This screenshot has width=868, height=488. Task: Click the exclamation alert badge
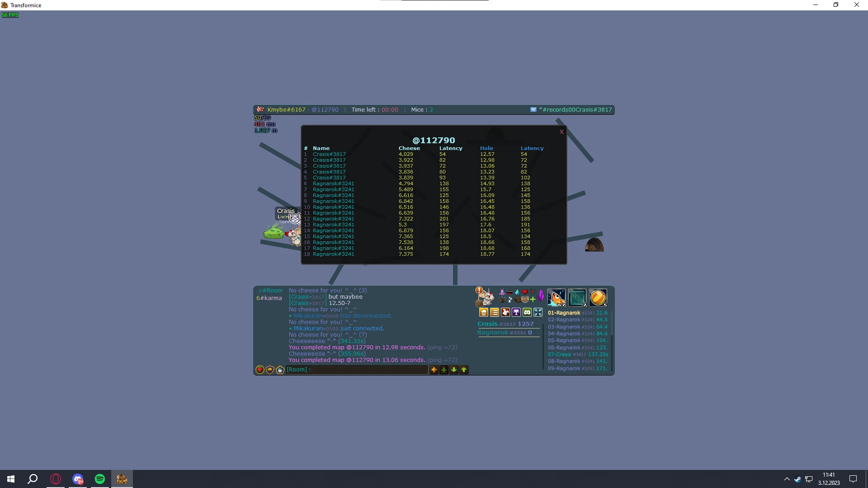(479, 290)
